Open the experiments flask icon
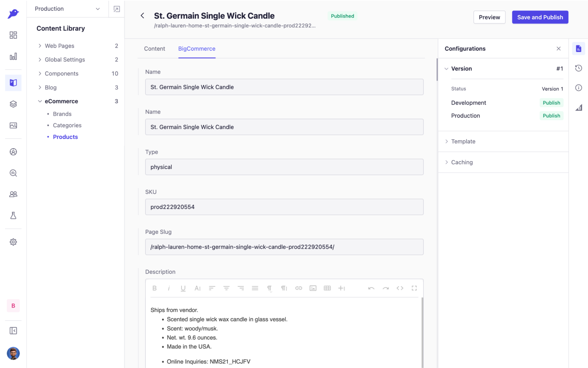This screenshot has width=588, height=368. coord(13,215)
